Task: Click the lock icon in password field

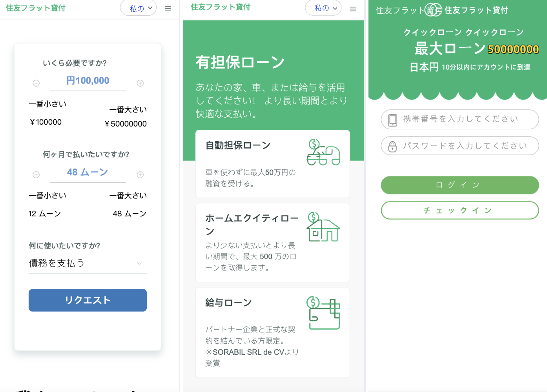Action: [392, 146]
